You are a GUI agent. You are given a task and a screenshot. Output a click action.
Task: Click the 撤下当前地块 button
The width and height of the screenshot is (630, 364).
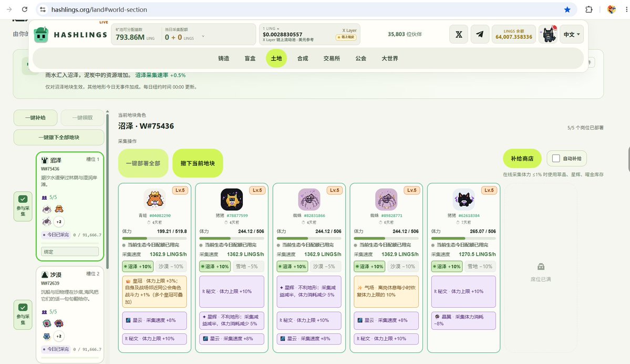(x=198, y=163)
